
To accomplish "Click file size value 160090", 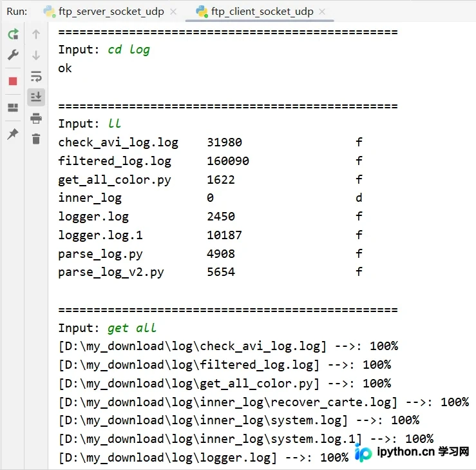I will coord(228,161).
